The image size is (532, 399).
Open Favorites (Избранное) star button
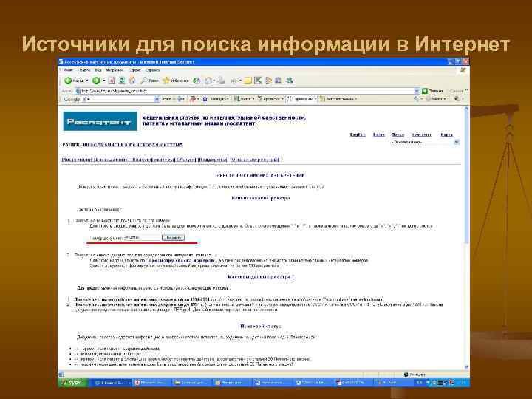[176, 81]
